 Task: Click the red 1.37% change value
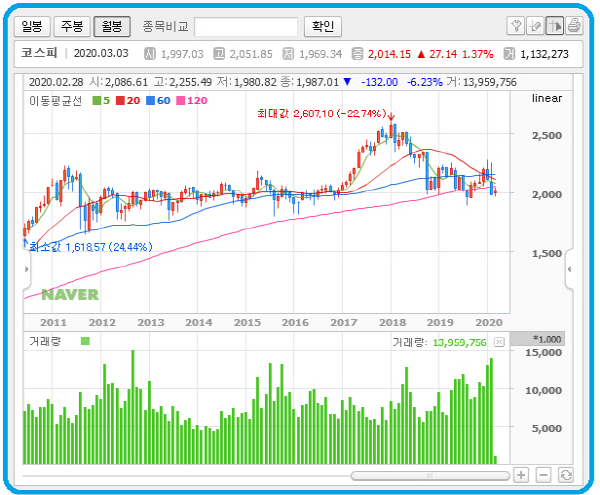click(x=478, y=54)
